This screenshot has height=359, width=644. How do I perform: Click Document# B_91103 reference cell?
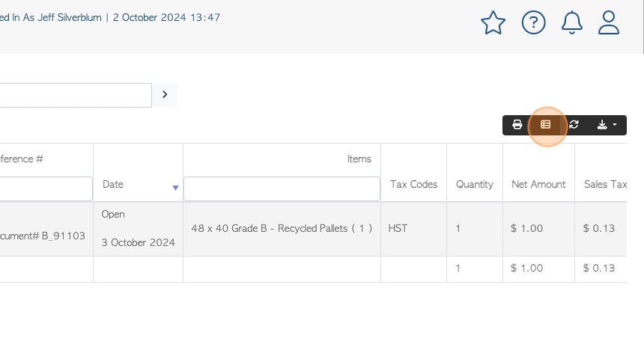(x=42, y=236)
